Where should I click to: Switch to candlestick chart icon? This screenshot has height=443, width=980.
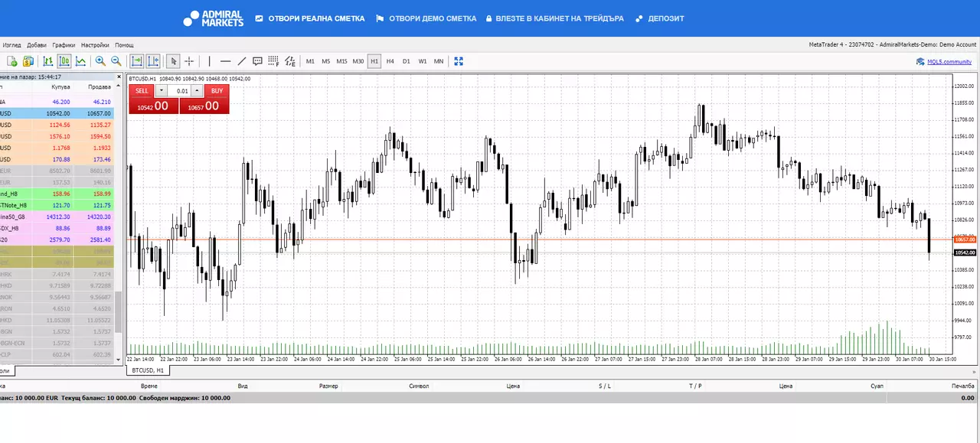click(x=64, y=61)
